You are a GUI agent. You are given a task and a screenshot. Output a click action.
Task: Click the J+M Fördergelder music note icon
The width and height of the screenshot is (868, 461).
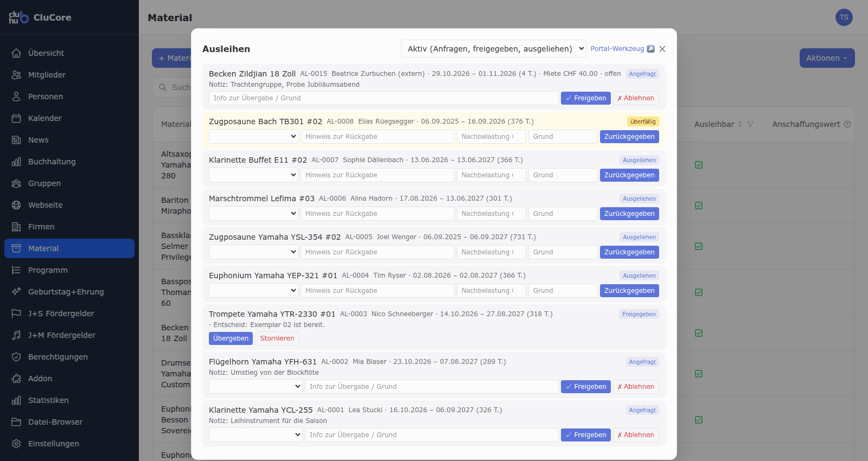(16, 335)
